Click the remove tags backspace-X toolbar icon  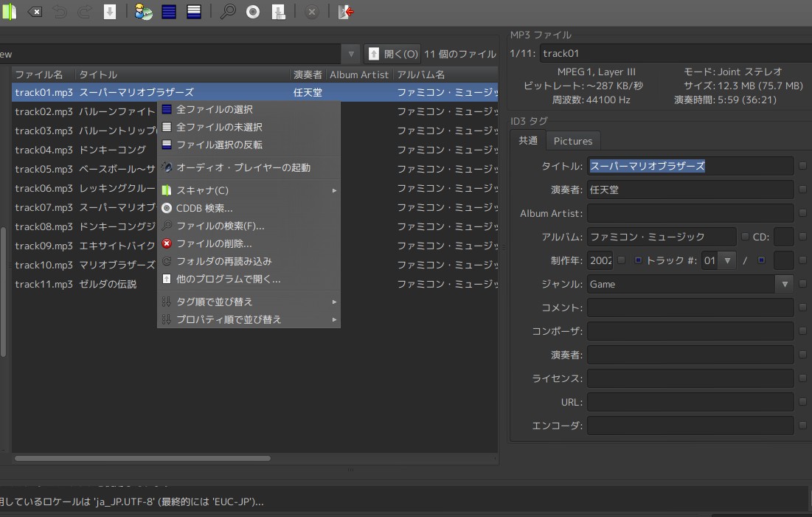tap(35, 12)
